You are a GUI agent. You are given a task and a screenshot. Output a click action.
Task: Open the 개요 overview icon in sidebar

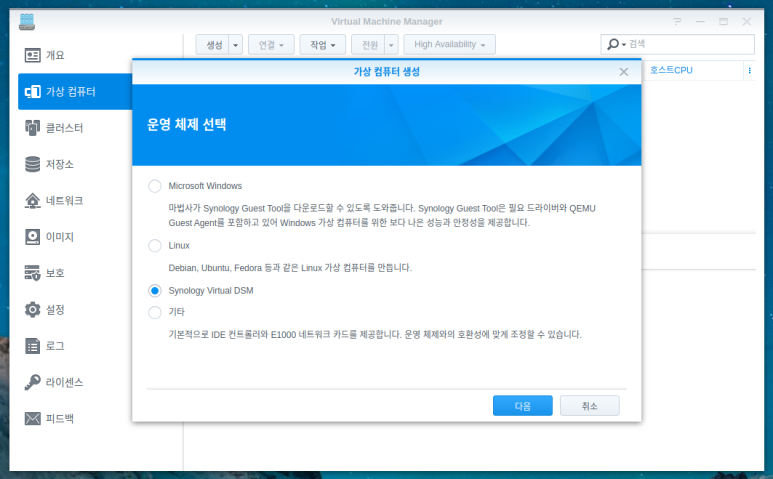tap(33, 55)
